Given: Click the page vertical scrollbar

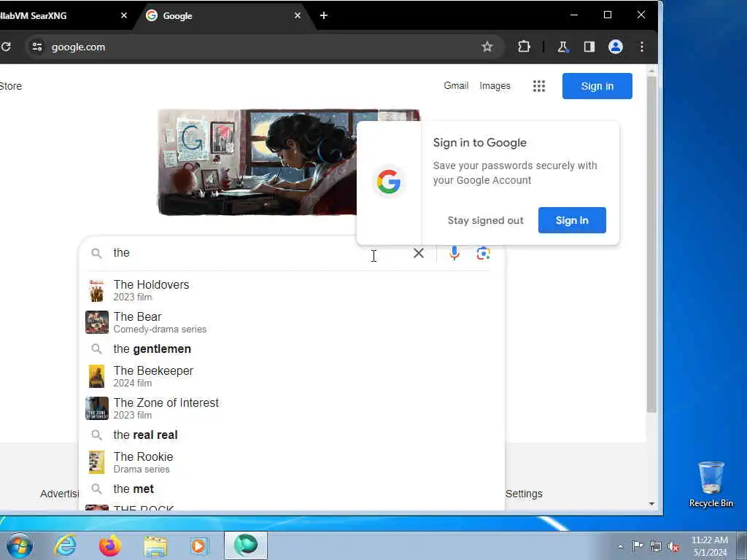Looking at the screenshot, I should pos(651,245).
